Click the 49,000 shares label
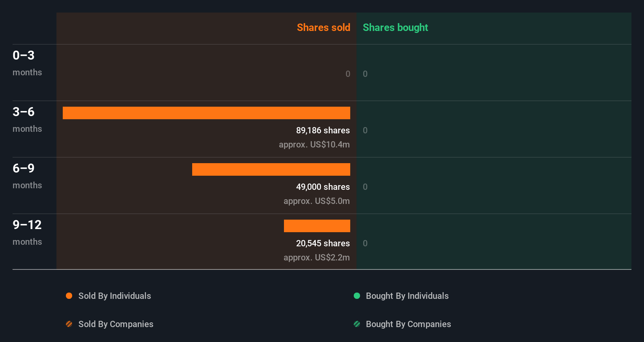The width and height of the screenshot is (644, 342). [x=323, y=187]
